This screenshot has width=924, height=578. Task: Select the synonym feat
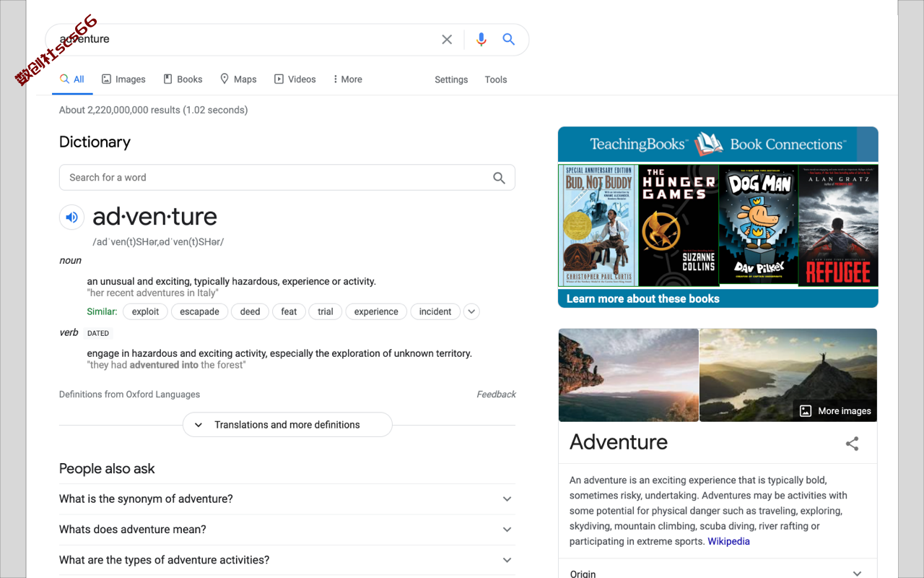[x=289, y=311]
